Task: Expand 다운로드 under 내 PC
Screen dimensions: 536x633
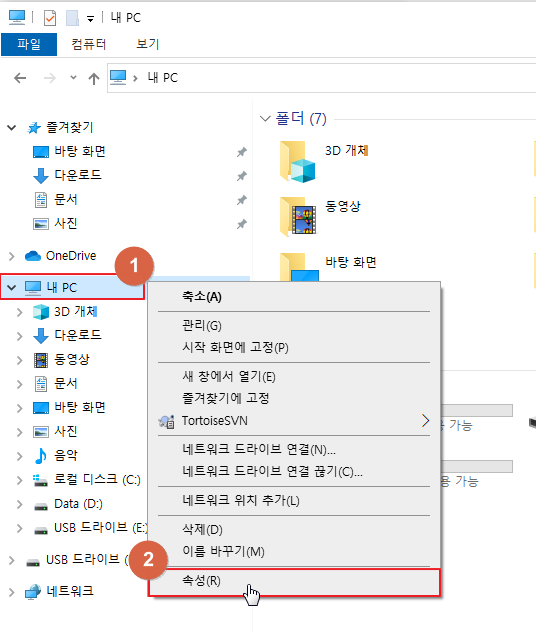Action: (19, 336)
